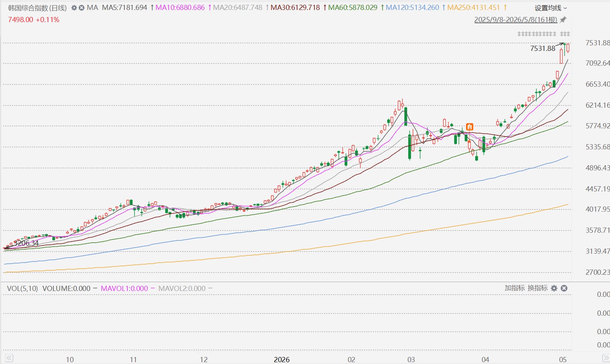
Task: Open the 2025/9/8-2026/5/8 date range link
Action: coord(516,20)
